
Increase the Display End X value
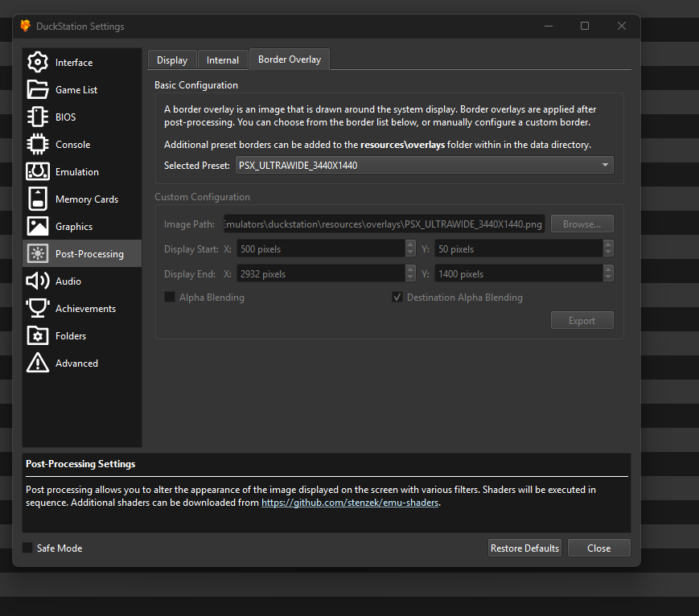(410, 269)
